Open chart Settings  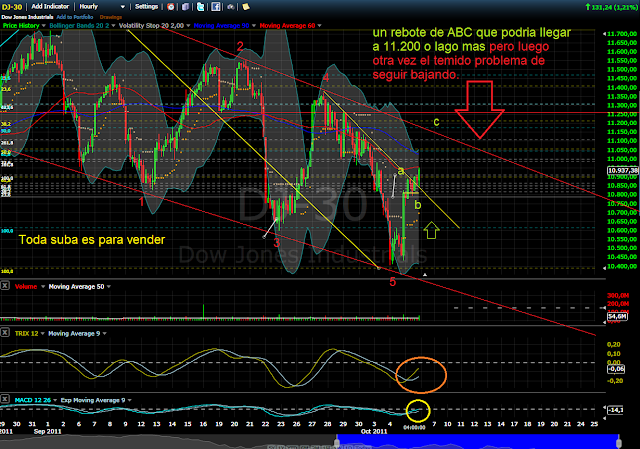pos(147,7)
